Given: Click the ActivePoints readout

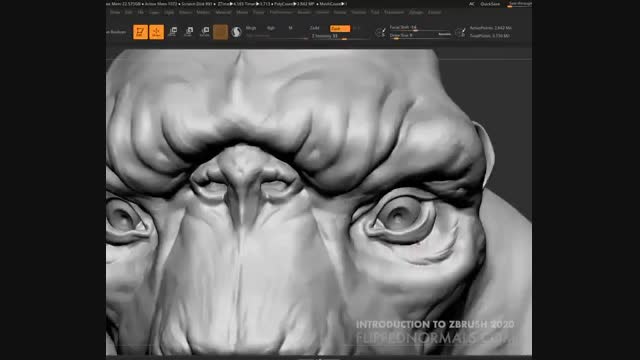Looking at the screenshot, I should coord(491,28).
